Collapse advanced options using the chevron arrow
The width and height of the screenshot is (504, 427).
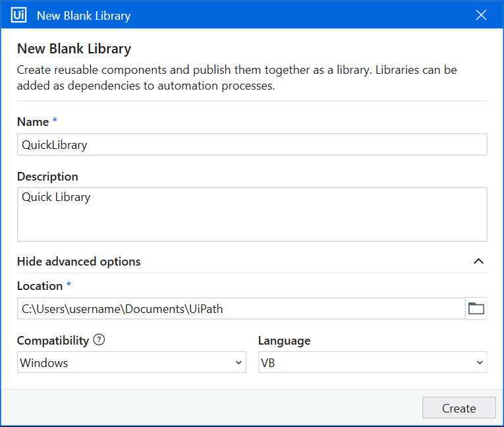click(478, 261)
